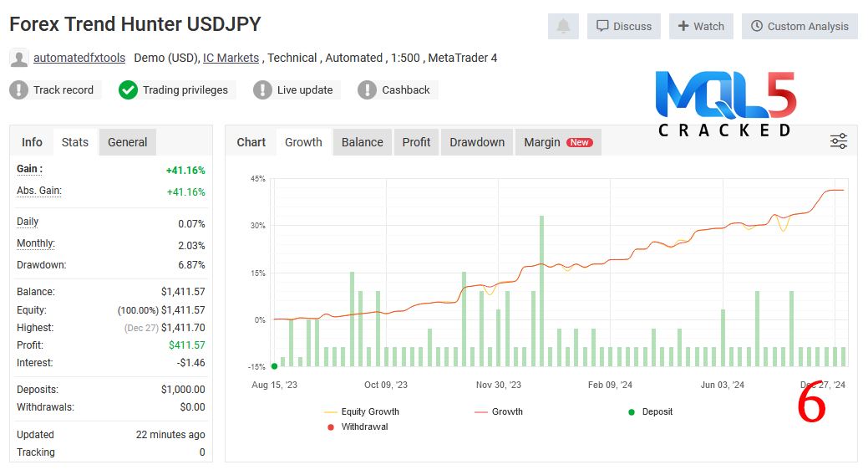Click the Profit value $411.57
This screenshot has height=475, width=868.
(187, 345)
